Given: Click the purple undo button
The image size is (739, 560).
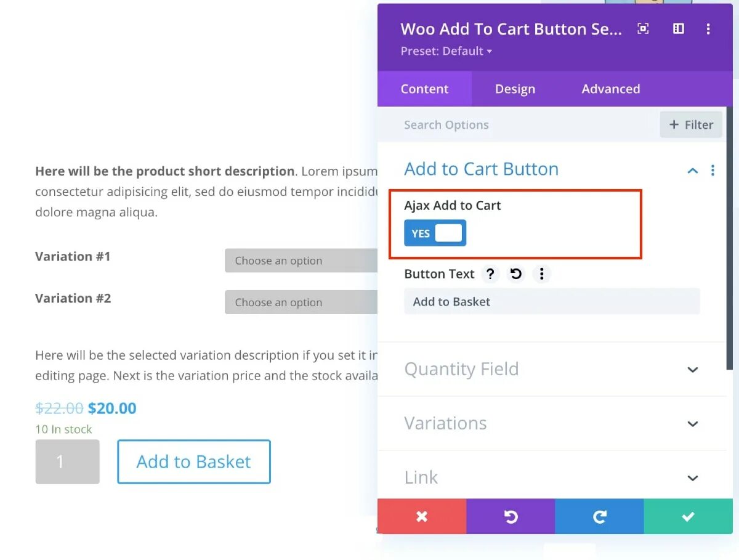Looking at the screenshot, I should (x=511, y=516).
